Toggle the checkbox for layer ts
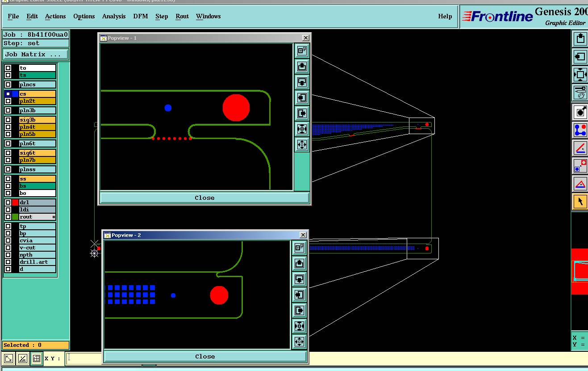Image resolution: width=588 pixels, height=371 pixels. click(x=8, y=75)
